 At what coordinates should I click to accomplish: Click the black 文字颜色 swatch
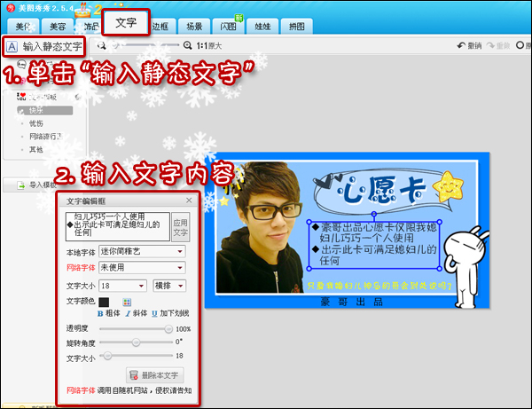tap(104, 302)
